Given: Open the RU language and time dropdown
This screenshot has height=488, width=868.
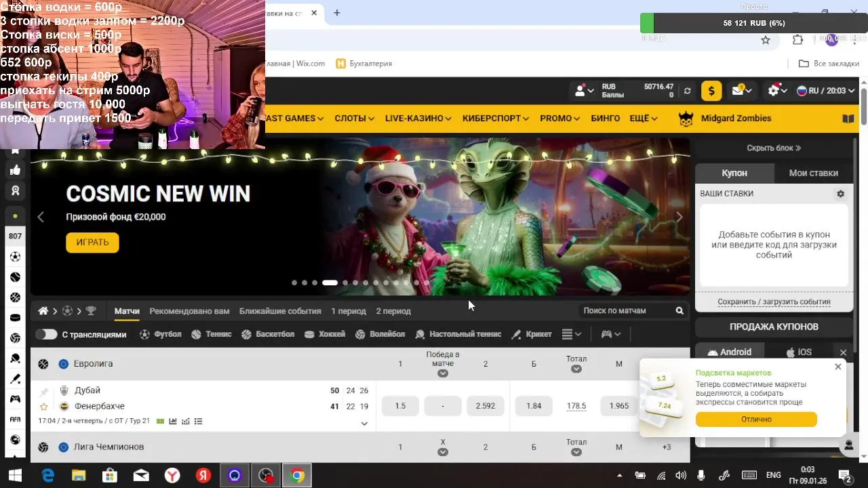Looking at the screenshot, I should click(825, 91).
